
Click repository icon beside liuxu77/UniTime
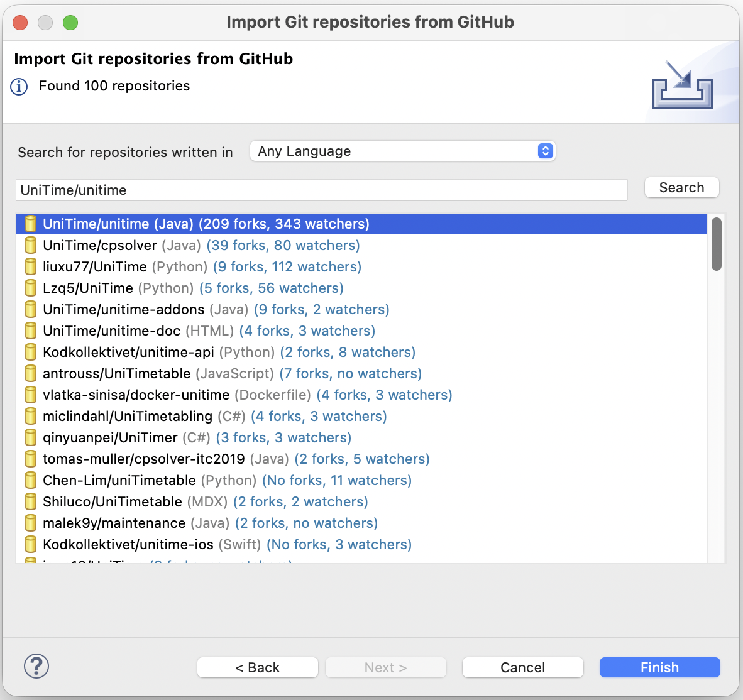31,266
